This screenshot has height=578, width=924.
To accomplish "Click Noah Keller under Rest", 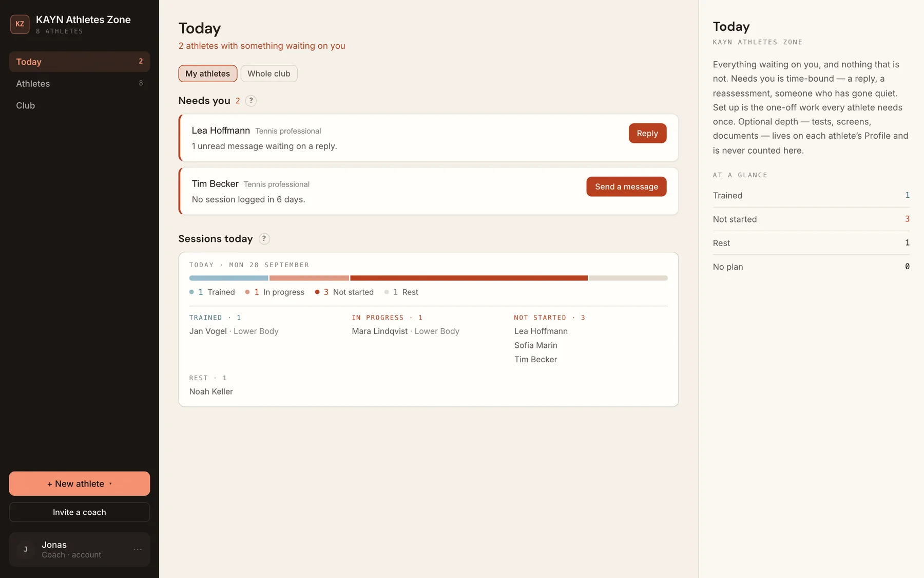I will pyautogui.click(x=211, y=391).
